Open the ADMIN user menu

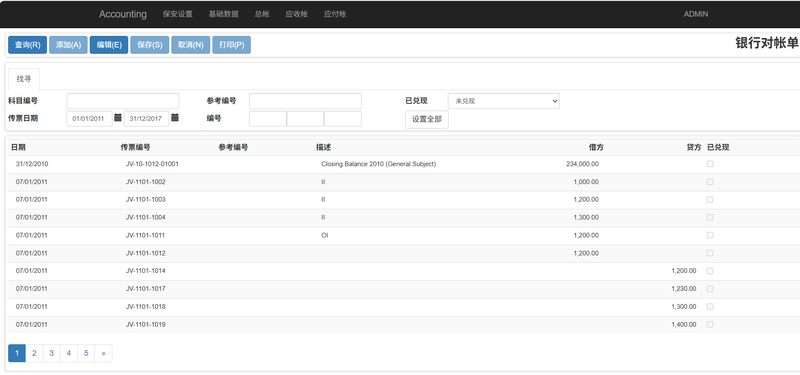pyautogui.click(x=696, y=14)
